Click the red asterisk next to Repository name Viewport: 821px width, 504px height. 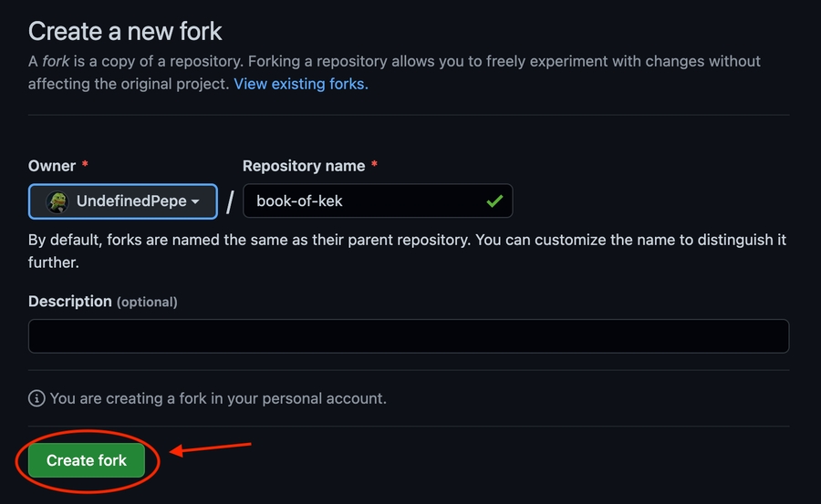click(x=374, y=165)
